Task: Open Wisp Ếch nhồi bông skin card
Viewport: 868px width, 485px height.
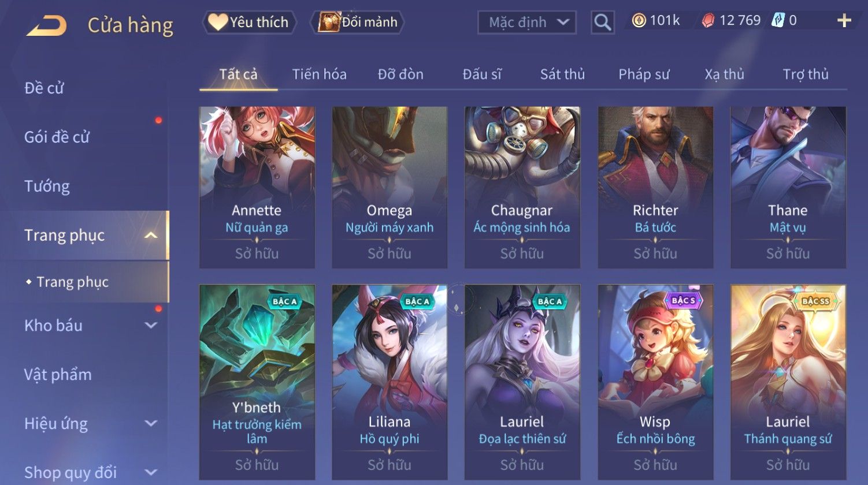Action: (x=655, y=382)
